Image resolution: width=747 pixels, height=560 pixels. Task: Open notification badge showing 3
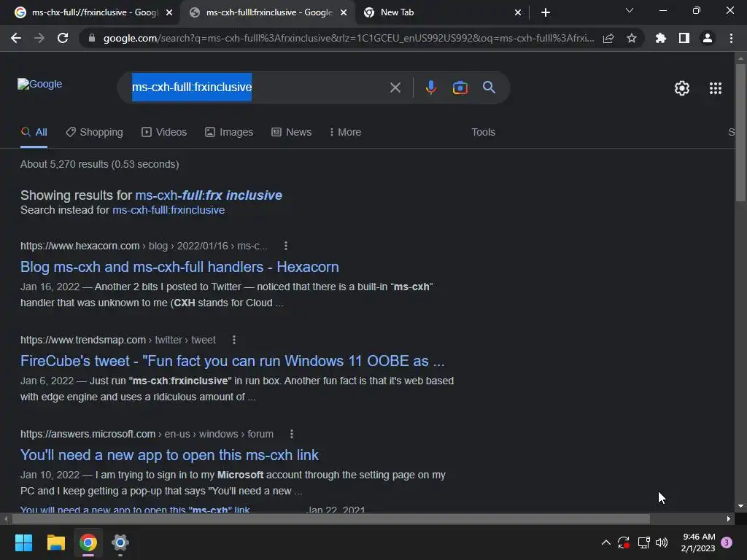pyautogui.click(x=727, y=542)
